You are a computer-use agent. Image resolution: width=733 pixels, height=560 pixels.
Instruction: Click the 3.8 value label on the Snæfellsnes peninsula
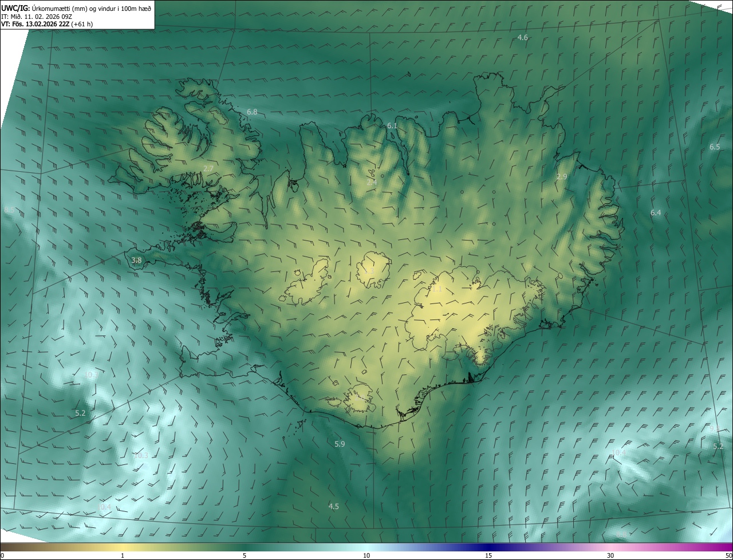(136, 260)
